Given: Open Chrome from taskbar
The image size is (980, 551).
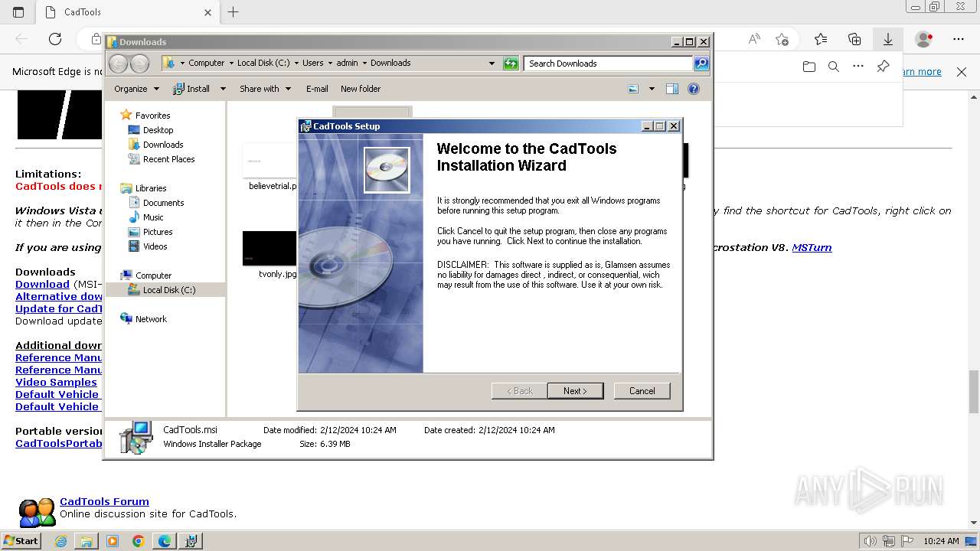Looking at the screenshot, I should (138, 541).
